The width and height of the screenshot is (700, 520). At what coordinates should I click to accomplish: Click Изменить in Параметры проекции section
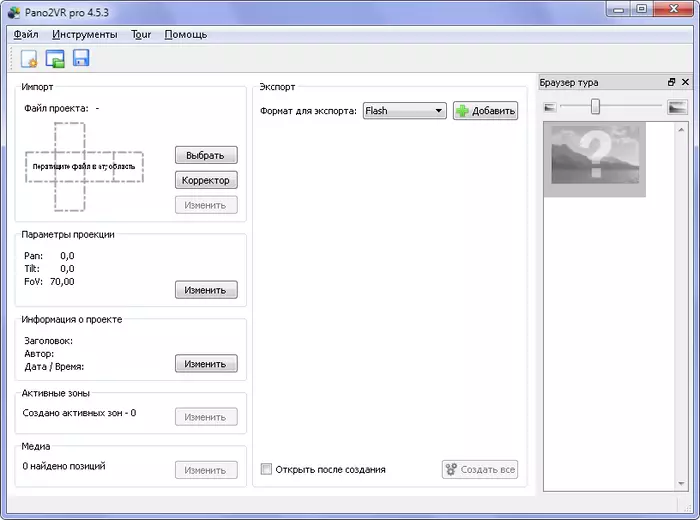tap(206, 290)
